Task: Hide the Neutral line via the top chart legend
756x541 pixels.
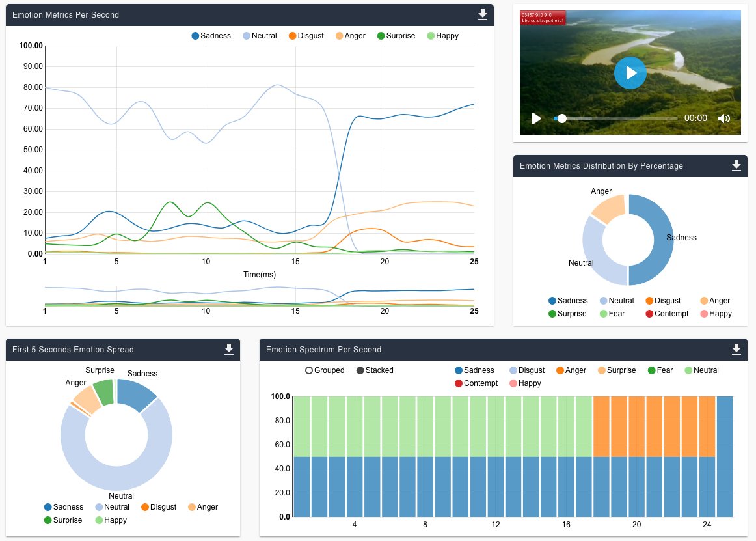Action: click(260, 36)
